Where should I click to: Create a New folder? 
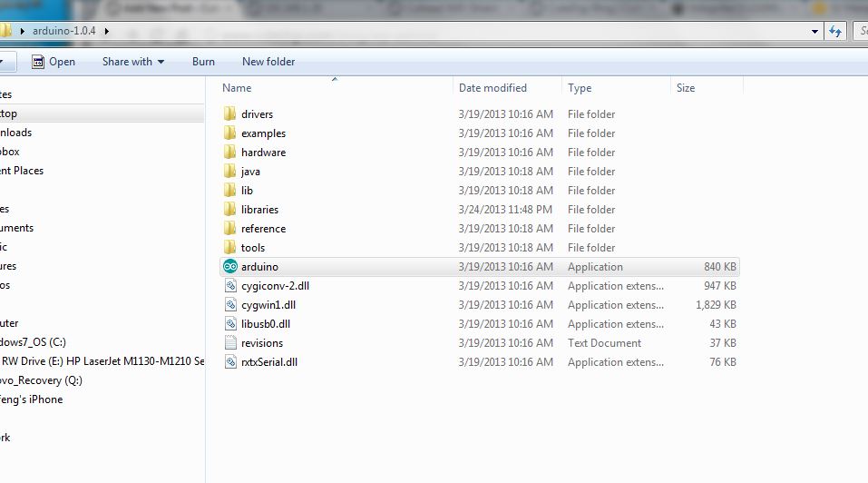pos(268,62)
